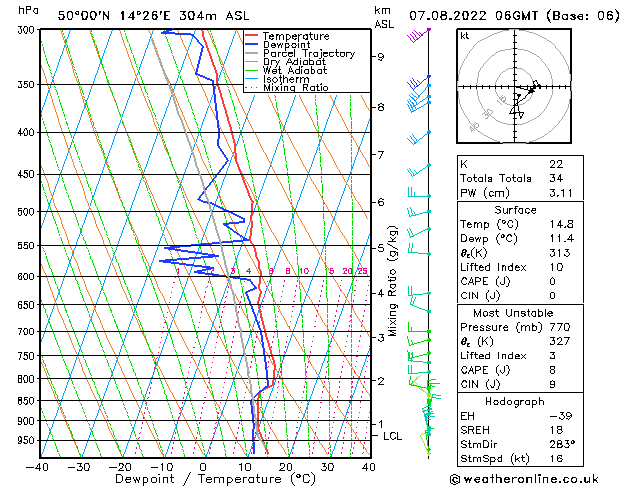Click the Pressure (mb) value 770
This screenshot has height=486, width=629.
(x=560, y=327)
